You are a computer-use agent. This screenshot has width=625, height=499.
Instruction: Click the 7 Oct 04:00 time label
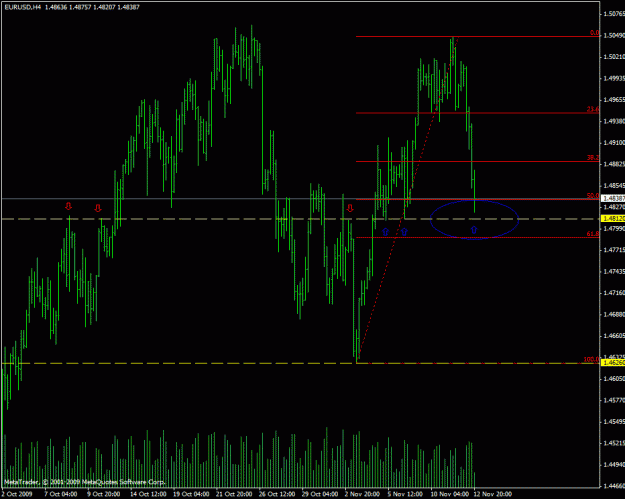point(61,494)
